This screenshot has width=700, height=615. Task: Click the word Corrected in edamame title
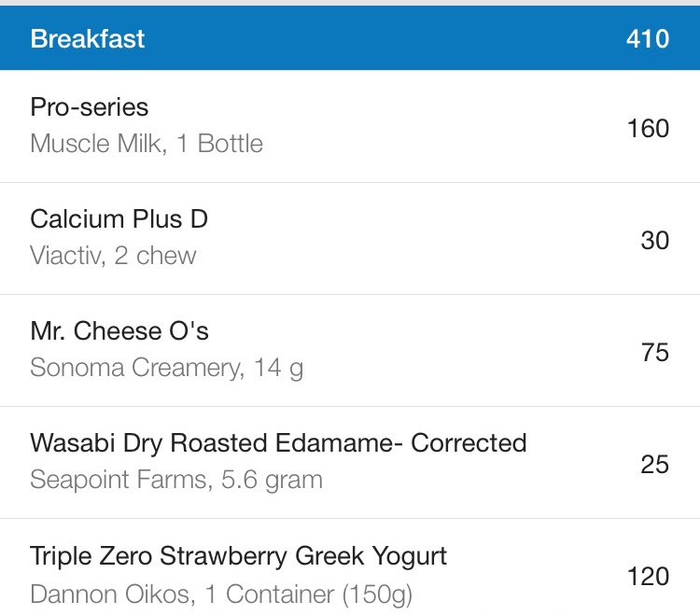469,443
